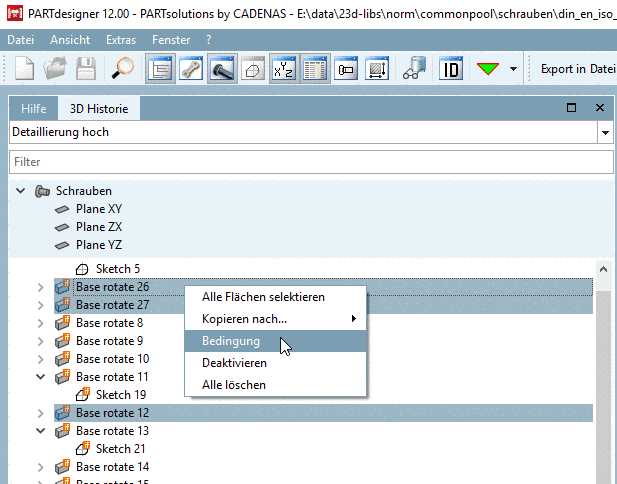This screenshot has width=617, height=484.
Task: Select Plane YZ in the tree
Action: tap(99, 245)
